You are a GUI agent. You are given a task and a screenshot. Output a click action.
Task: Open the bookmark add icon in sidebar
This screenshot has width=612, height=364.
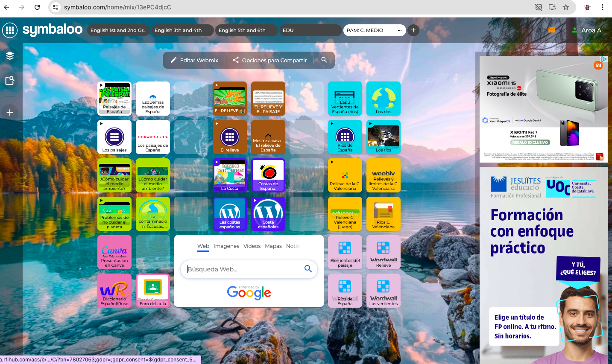tap(10, 81)
